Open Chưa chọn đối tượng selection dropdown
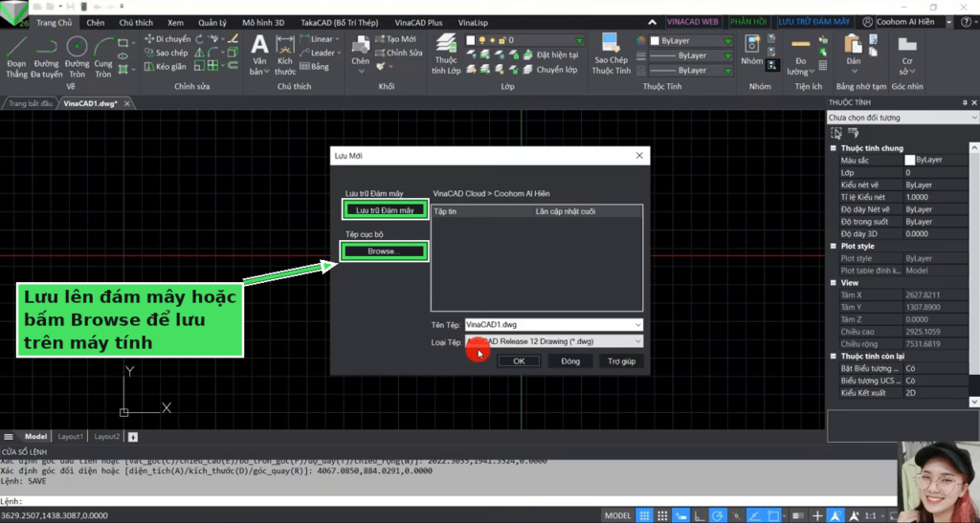 coord(902,118)
